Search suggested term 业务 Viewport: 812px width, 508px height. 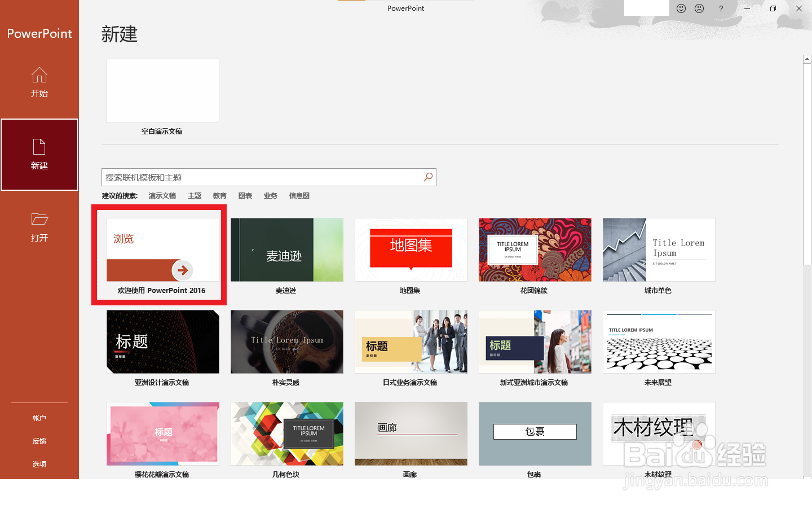pyautogui.click(x=271, y=196)
